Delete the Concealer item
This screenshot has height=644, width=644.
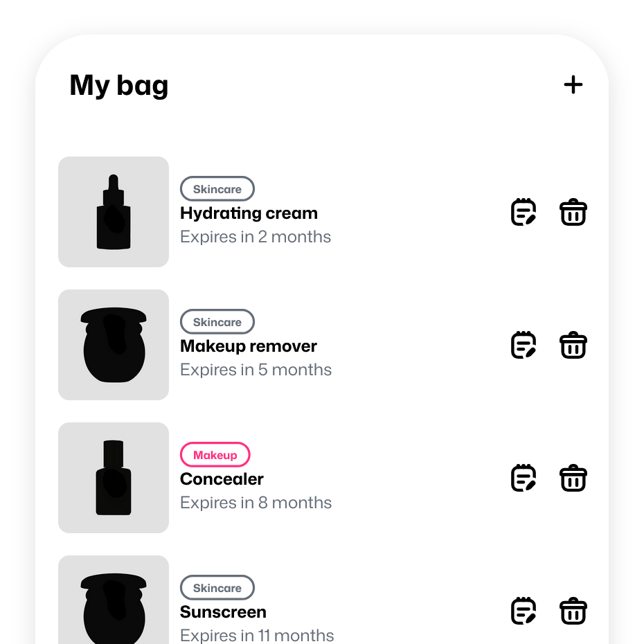[x=573, y=478]
